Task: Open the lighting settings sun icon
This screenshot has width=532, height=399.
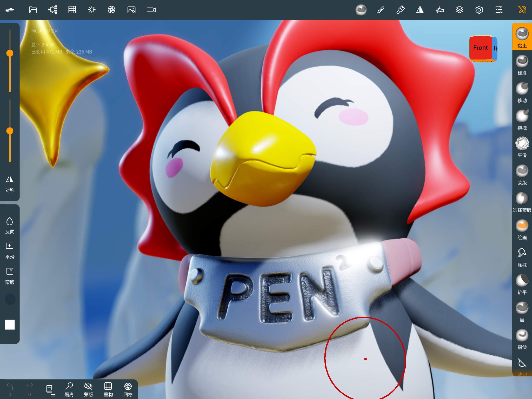Action: (92, 10)
